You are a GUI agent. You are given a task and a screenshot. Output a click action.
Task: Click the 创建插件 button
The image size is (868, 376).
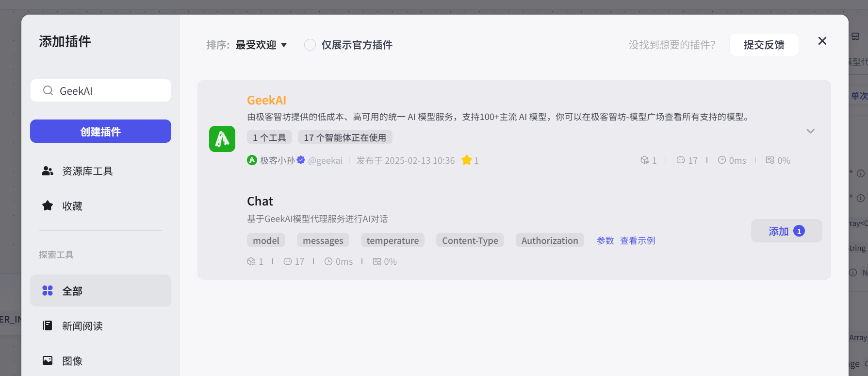click(x=100, y=131)
